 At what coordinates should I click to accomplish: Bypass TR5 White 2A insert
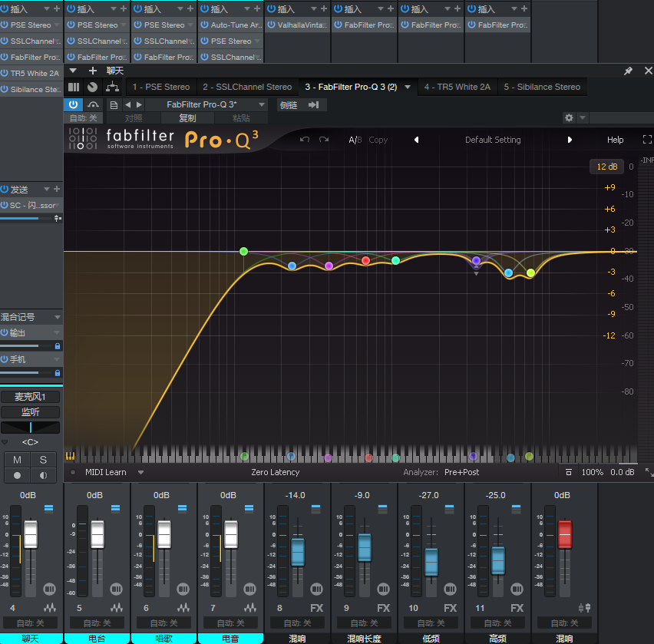coord(5,73)
